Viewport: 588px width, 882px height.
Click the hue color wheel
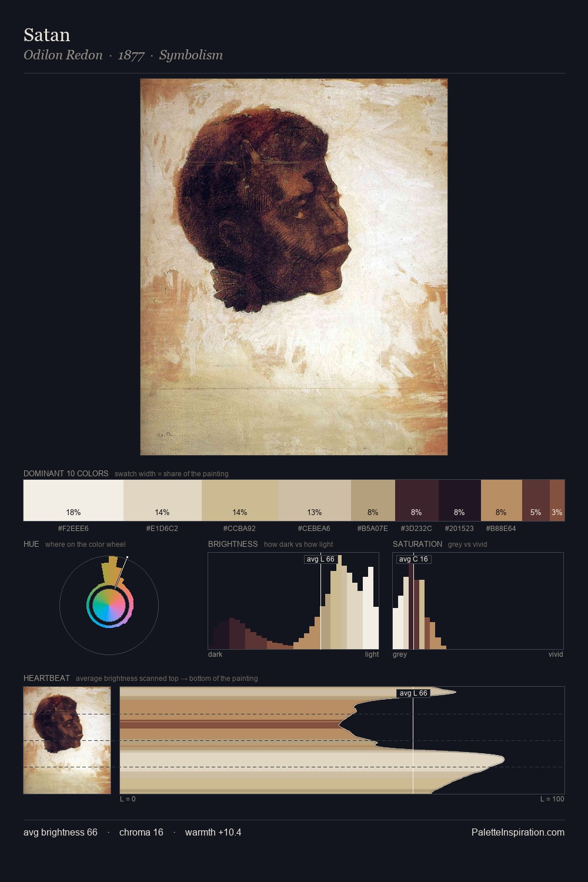(109, 605)
